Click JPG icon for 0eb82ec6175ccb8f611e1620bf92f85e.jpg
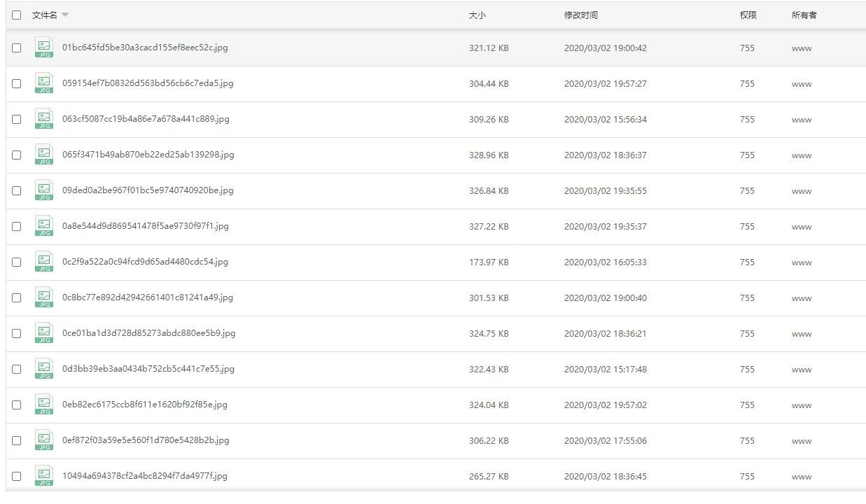 [x=44, y=405]
